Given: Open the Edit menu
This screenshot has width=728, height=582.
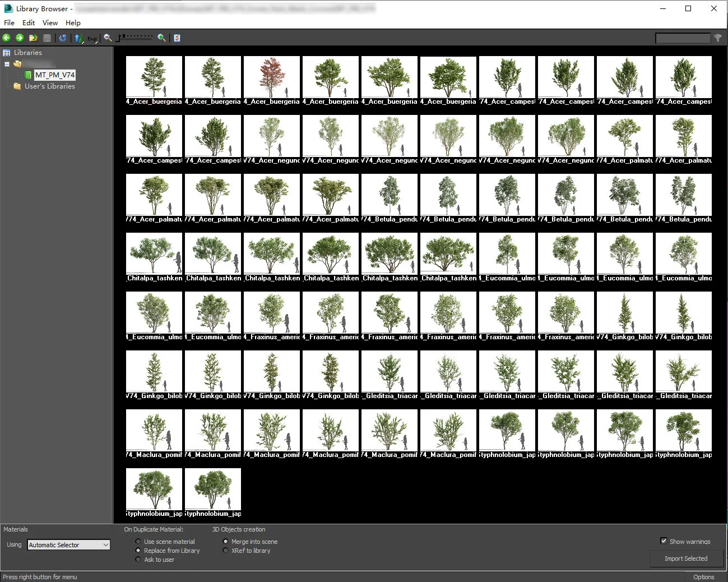Looking at the screenshot, I should coord(28,22).
